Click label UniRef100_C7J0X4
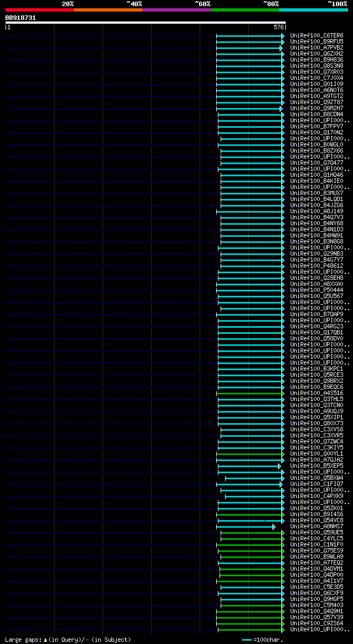Viewport: 353px width, 644px height. pyautogui.click(x=317, y=78)
